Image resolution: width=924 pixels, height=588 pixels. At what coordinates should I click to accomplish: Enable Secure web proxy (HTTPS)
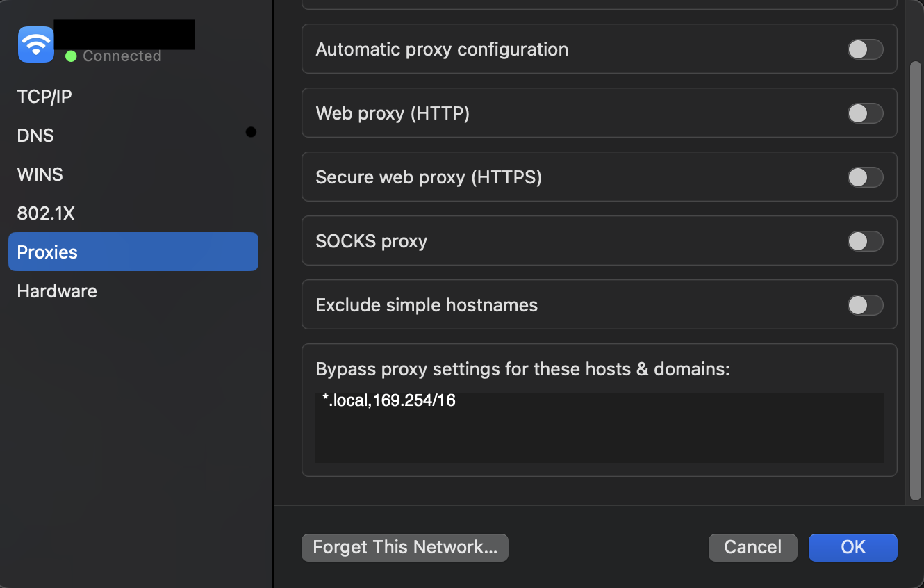(x=865, y=177)
